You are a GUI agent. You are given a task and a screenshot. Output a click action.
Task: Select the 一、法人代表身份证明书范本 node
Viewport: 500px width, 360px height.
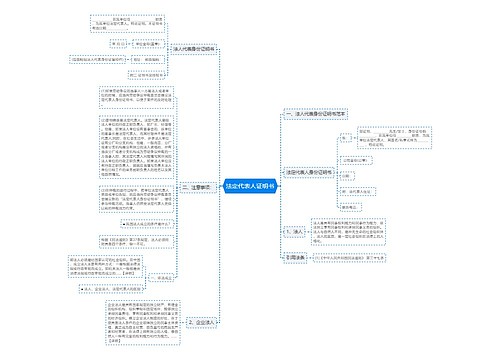coord(315,114)
